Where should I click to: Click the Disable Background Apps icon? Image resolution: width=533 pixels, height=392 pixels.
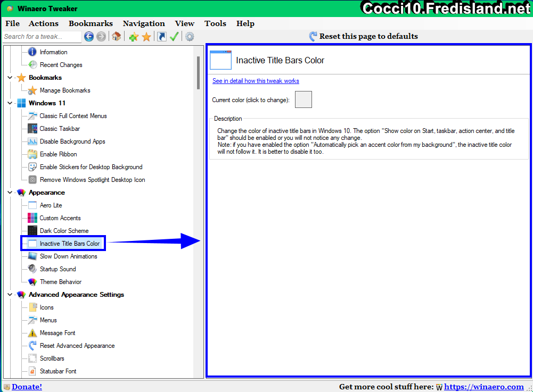pos(32,141)
